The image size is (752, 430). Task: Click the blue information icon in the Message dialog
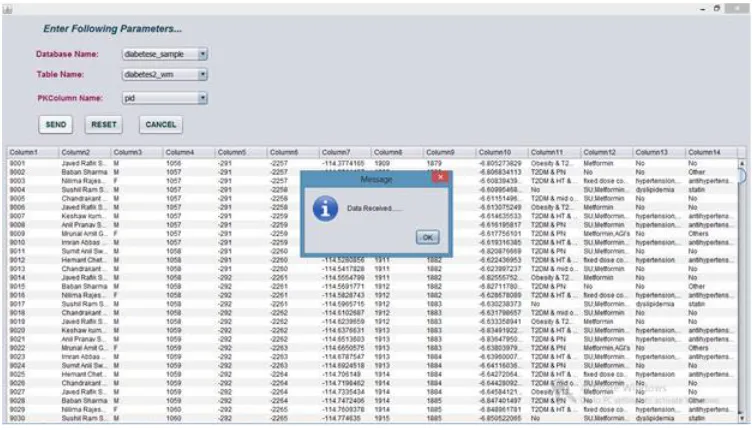click(325, 209)
